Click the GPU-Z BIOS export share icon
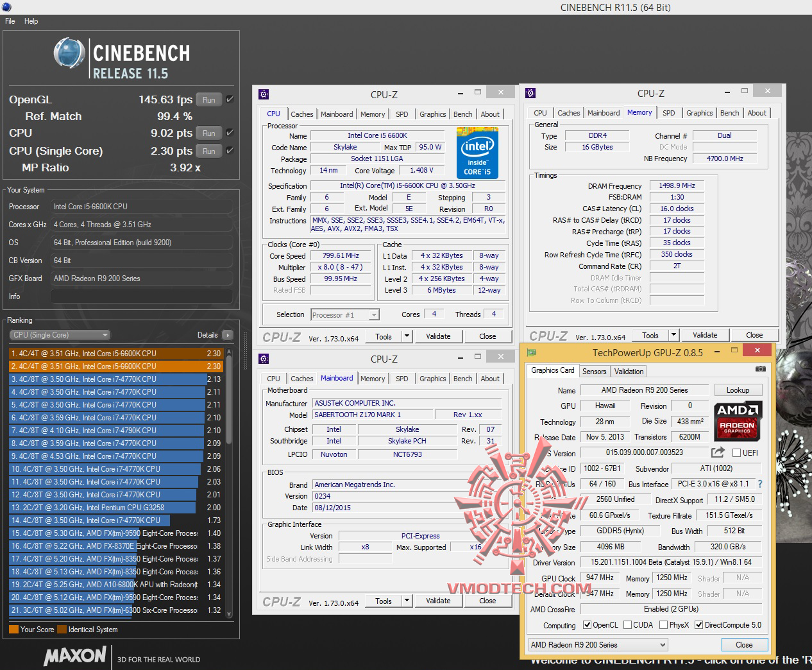Viewport: 812px width, 670px height. [718, 452]
